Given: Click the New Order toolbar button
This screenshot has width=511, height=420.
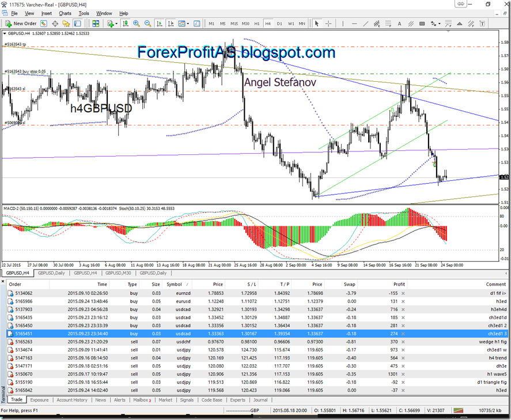Looking at the screenshot, I should (21, 24).
